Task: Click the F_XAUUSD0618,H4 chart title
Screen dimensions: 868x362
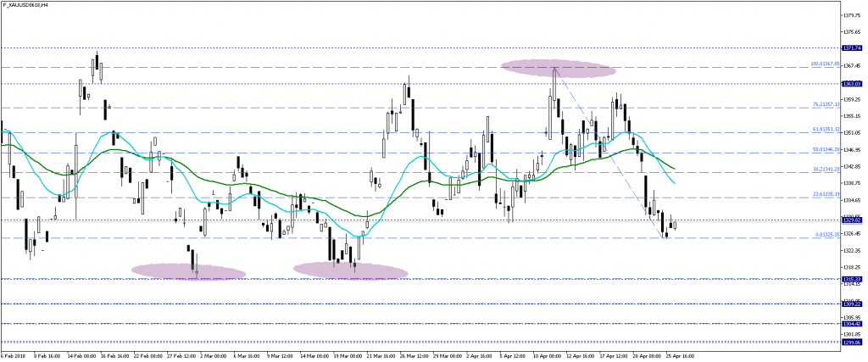Action: pos(24,5)
